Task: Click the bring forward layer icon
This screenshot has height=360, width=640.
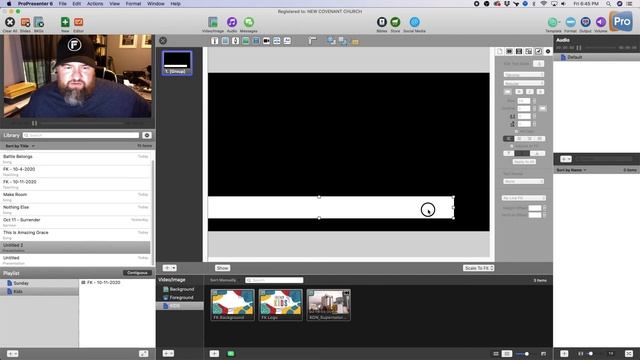Action: coord(331,41)
